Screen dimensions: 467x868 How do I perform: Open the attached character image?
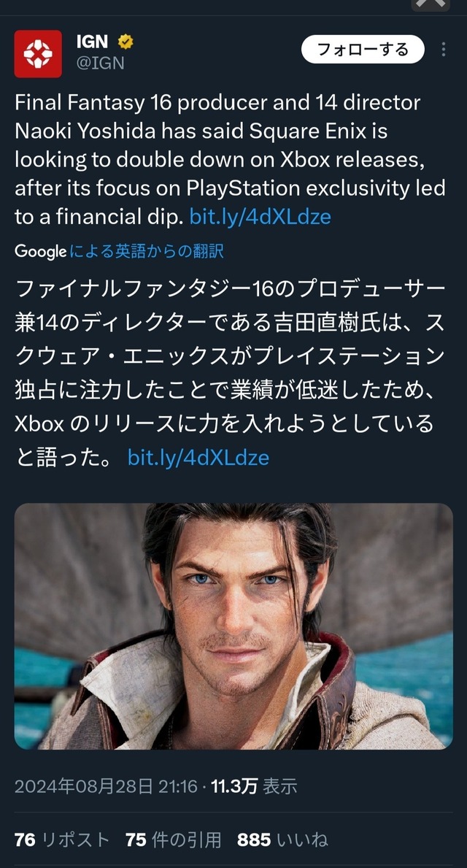click(233, 626)
